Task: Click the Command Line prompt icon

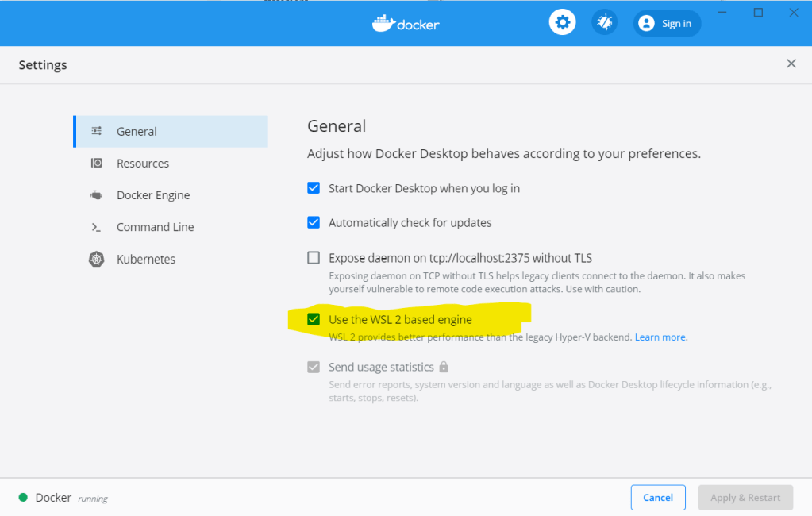Action: [97, 227]
